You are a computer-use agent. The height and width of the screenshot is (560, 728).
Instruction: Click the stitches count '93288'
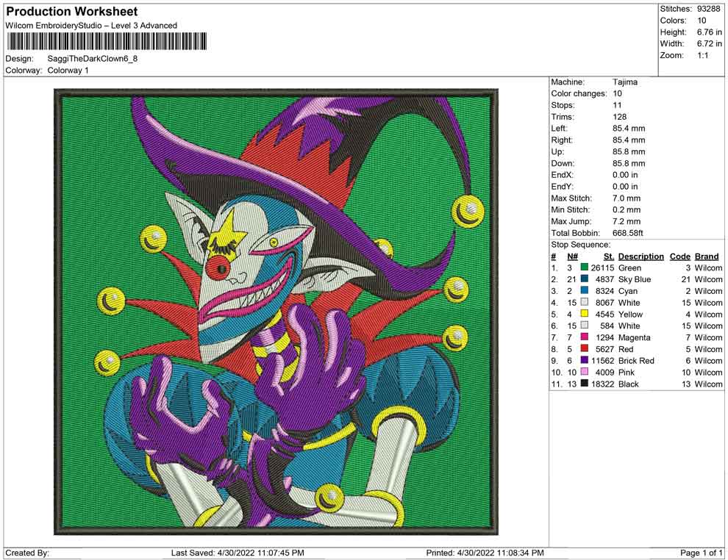(708, 9)
